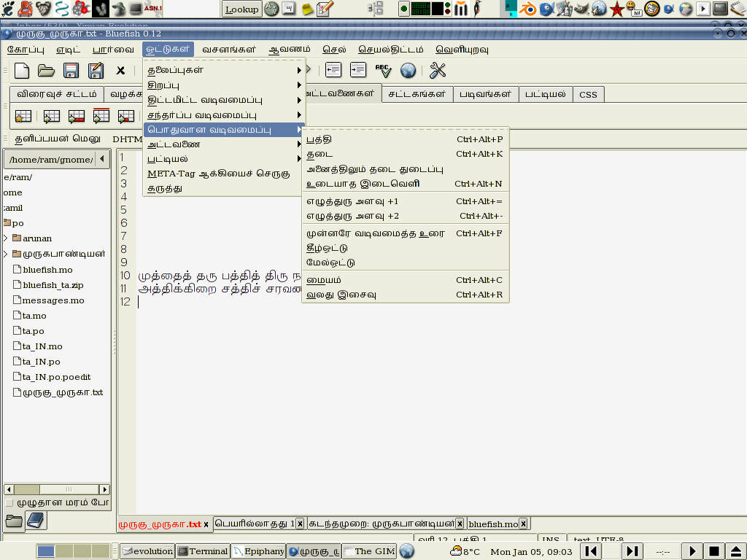Switch to the சட்டகங்கள் toolbar tab
The height and width of the screenshot is (560, 747).
click(417, 94)
